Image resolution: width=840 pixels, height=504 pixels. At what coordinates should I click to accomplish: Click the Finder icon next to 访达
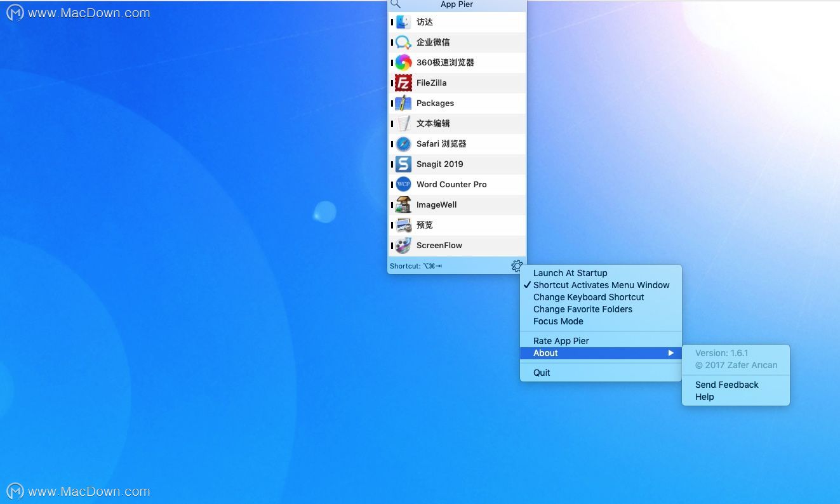[x=403, y=22]
